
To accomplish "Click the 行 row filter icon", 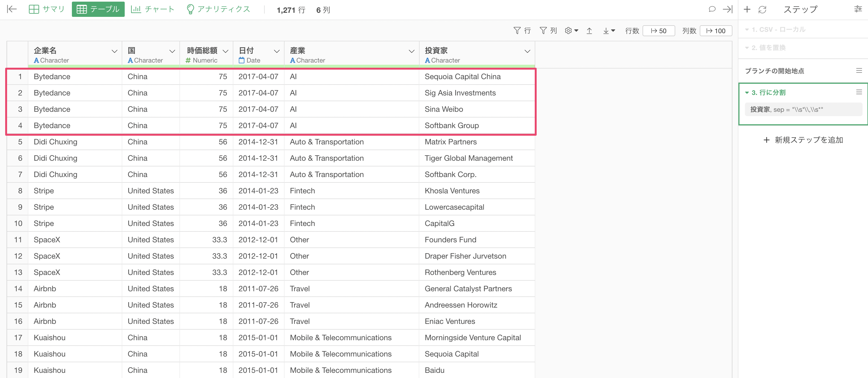I will click(522, 31).
